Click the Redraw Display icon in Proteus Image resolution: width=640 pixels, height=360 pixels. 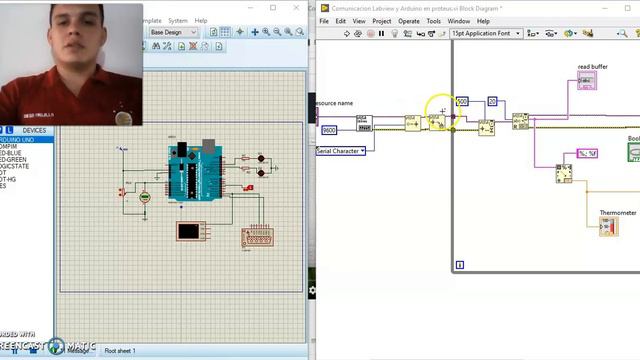pyautogui.click(x=213, y=32)
